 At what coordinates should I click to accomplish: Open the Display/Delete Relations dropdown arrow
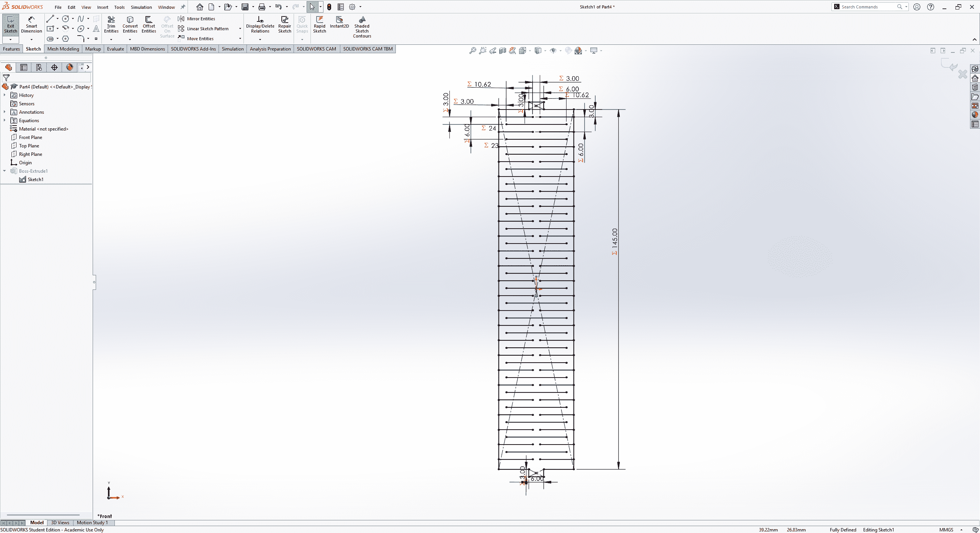pos(260,39)
